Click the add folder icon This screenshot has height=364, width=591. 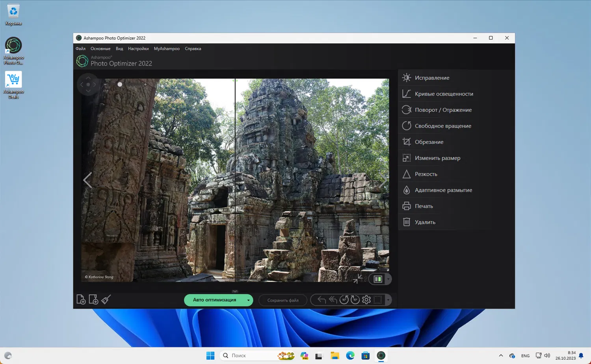coord(93,299)
